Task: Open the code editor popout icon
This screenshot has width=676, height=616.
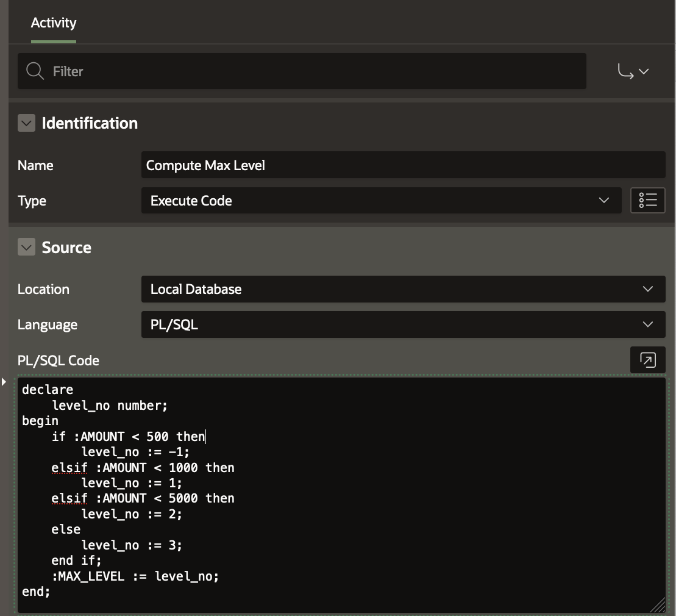Action: pyautogui.click(x=647, y=360)
